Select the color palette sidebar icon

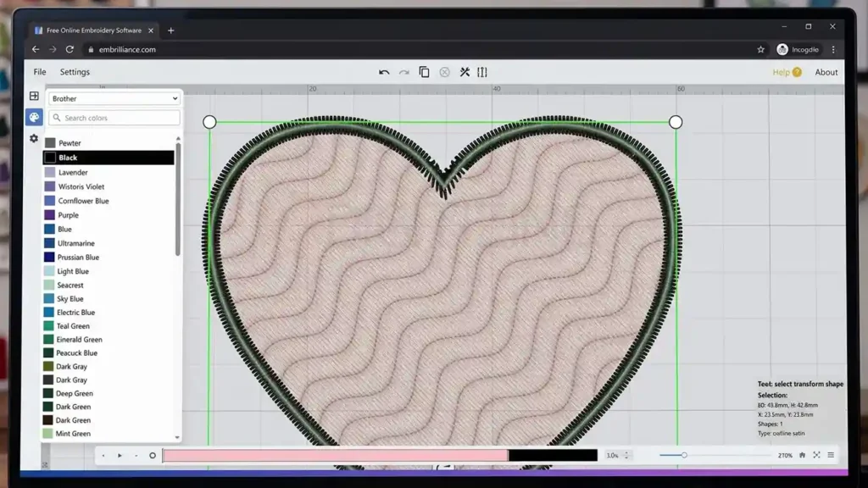tap(34, 117)
